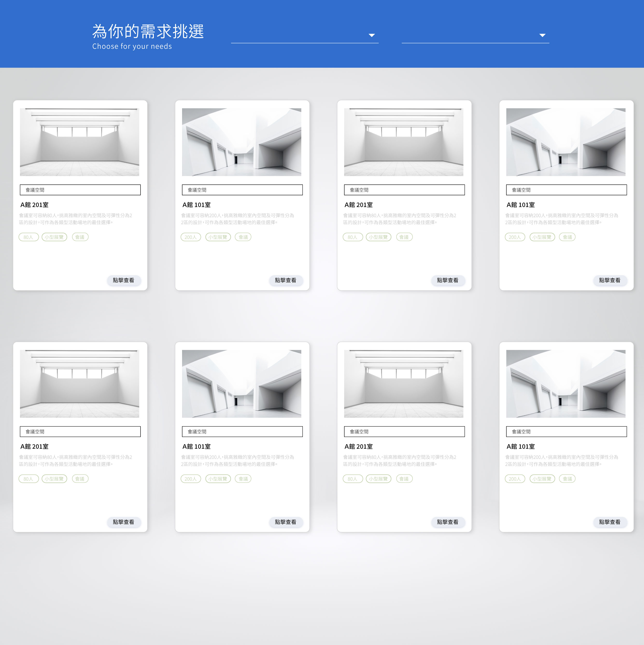Click 點擊查看 on fourth top-row card

(610, 280)
